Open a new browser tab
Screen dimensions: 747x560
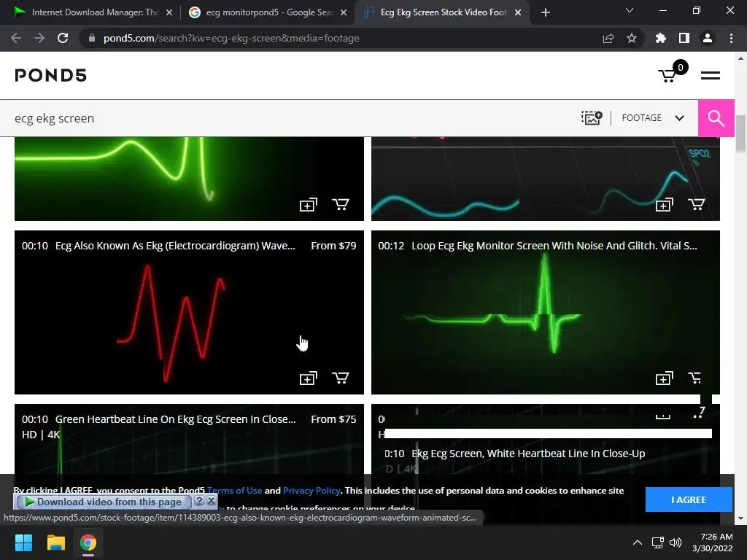pos(546,12)
